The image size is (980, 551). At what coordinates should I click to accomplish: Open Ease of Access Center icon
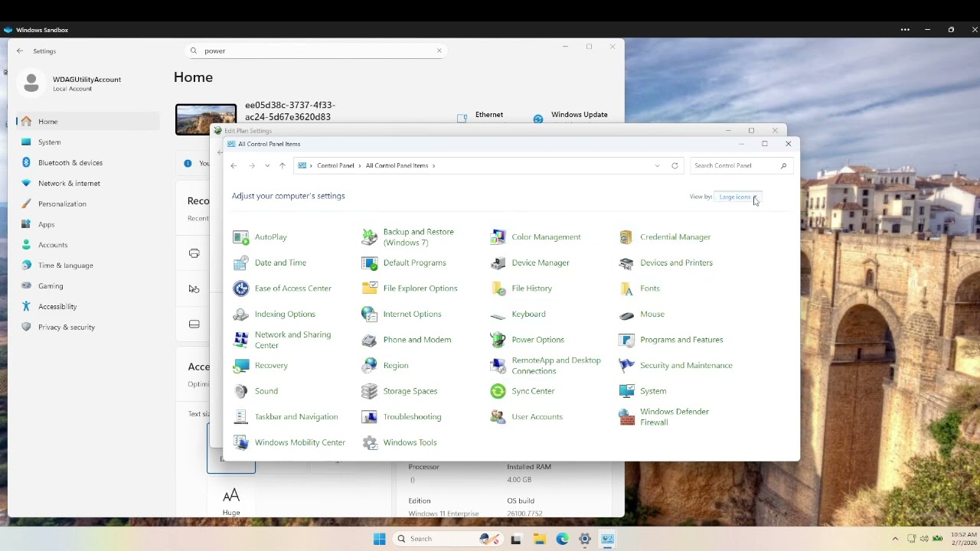241,289
